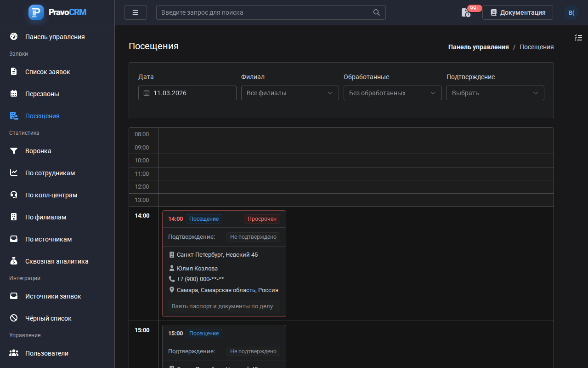Click the funnel icon for Воронка
The image size is (588, 368).
coord(14,151)
